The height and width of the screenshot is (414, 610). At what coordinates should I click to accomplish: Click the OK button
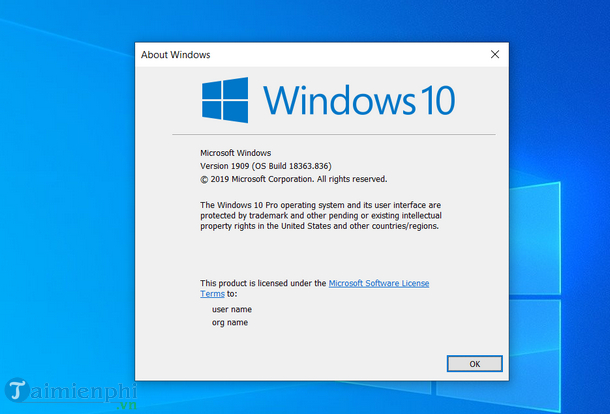(474, 364)
